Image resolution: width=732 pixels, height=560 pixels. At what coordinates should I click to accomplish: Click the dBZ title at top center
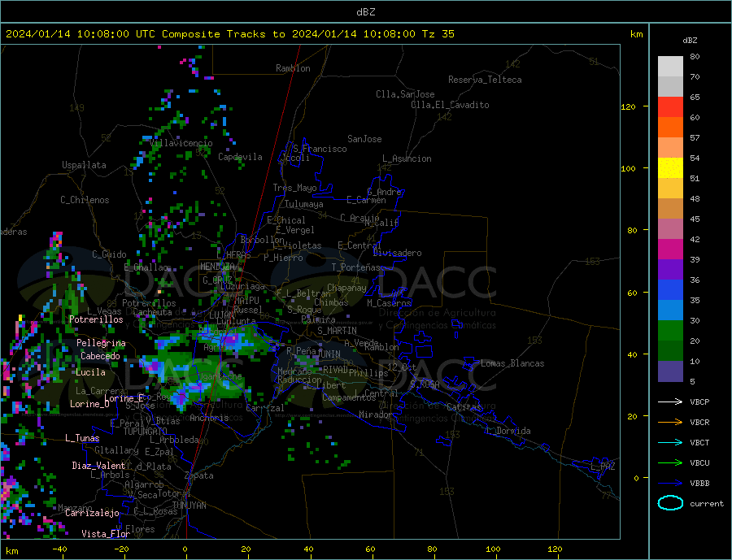pos(365,12)
